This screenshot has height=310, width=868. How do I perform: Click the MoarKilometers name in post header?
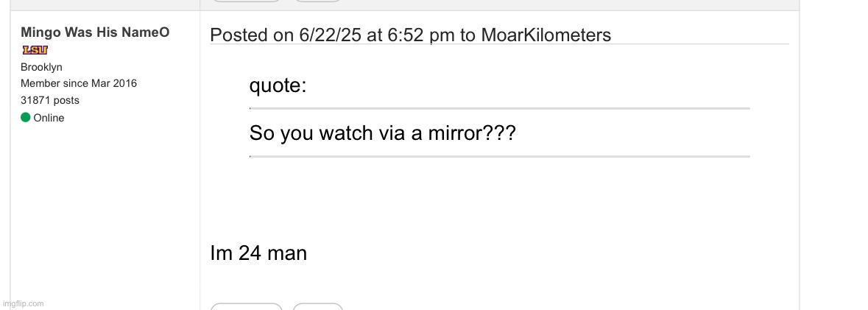pyautogui.click(x=546, y=35)
